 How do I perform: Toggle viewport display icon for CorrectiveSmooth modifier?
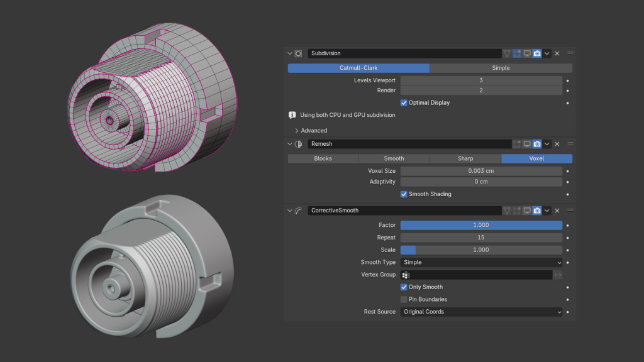point(527,211)
